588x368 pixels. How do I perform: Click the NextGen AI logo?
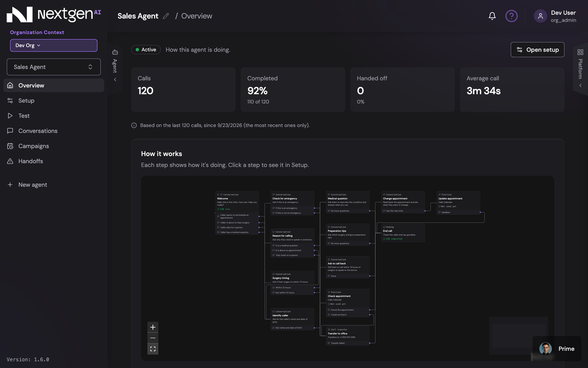tap(54, 14)
